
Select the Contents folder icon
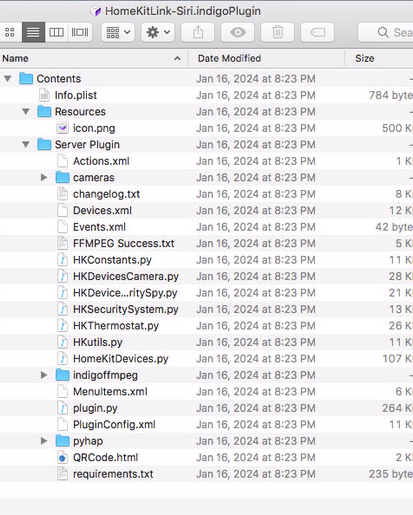click(26, 79)
